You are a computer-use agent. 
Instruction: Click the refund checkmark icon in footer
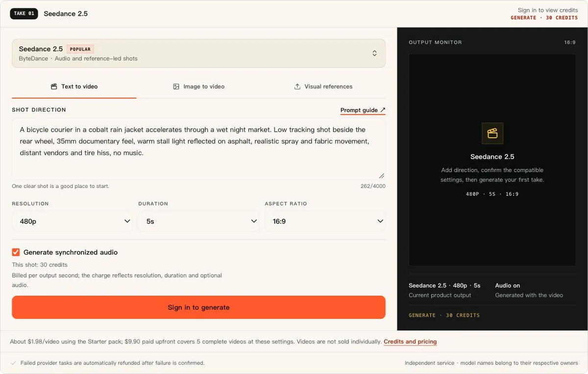coord(13,363)
